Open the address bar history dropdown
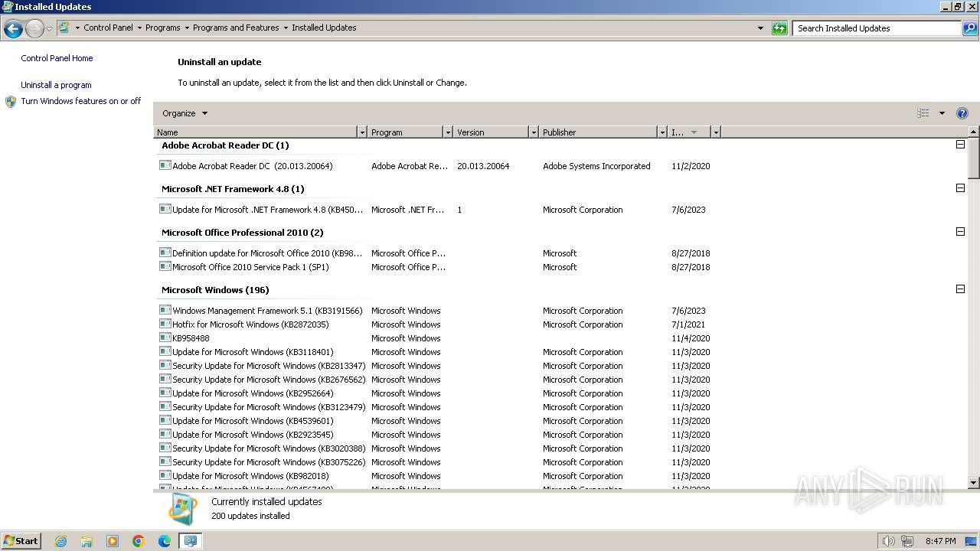Screen dimensions: 980x551 point(760,28)
